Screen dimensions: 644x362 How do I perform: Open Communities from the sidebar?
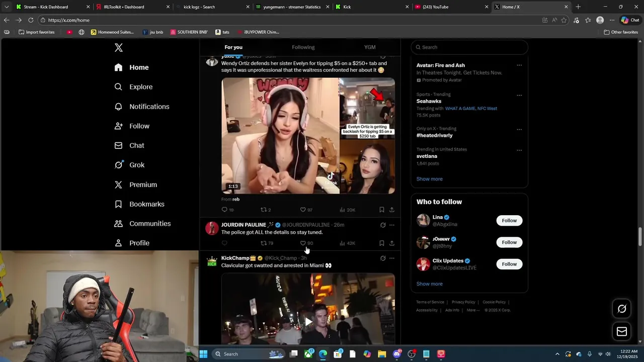click(142, 224)
